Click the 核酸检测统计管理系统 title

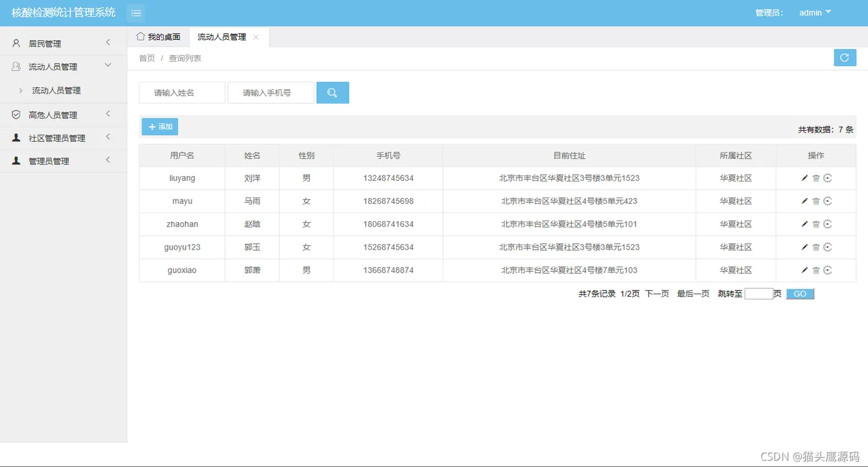click(63, 12)
